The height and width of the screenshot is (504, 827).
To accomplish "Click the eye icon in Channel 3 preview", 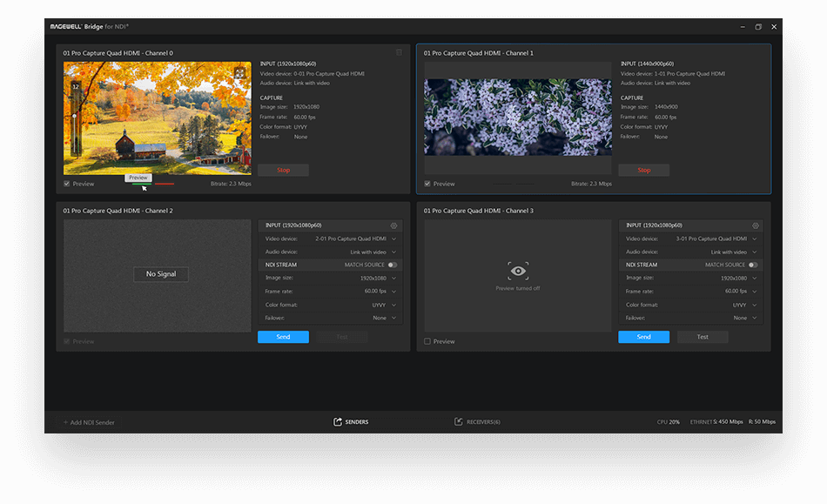I will [x=518, y=271].
